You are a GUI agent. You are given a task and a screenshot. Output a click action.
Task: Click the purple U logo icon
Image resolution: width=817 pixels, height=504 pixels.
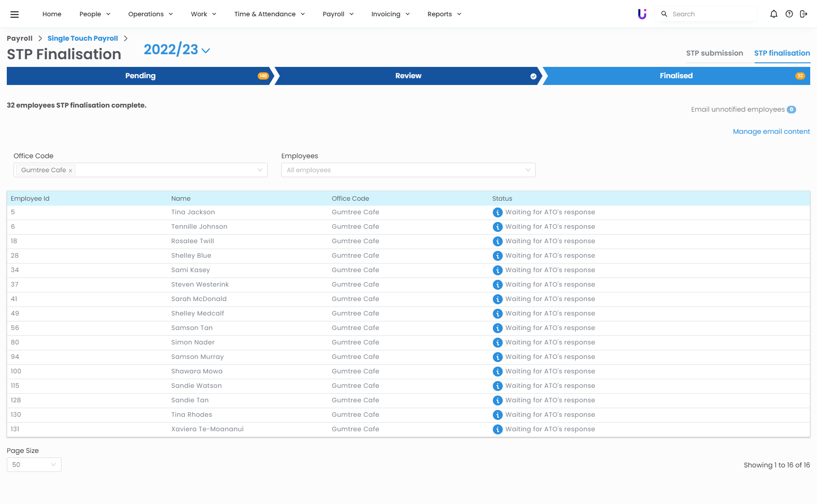tap(642, 14)
